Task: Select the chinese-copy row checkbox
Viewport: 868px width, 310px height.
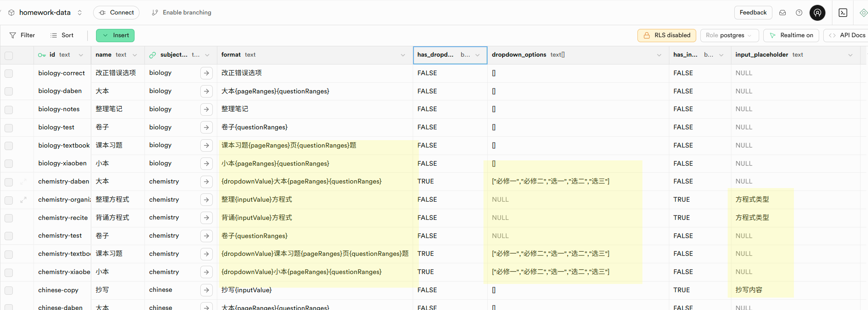Action: (x=9, y=291)
